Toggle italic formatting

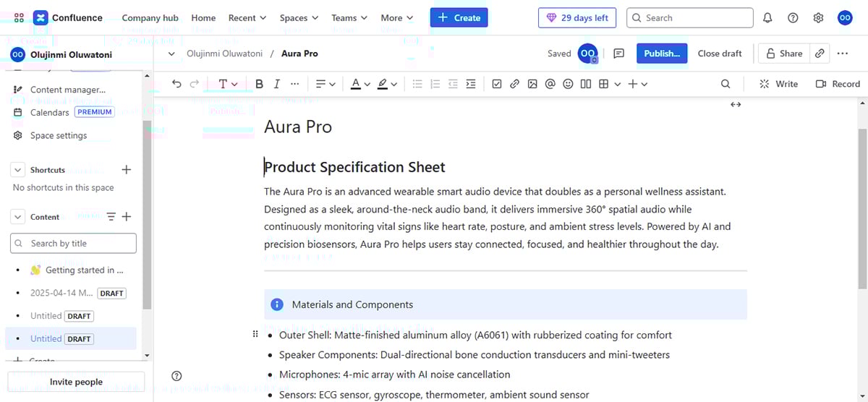pos(276,84)
